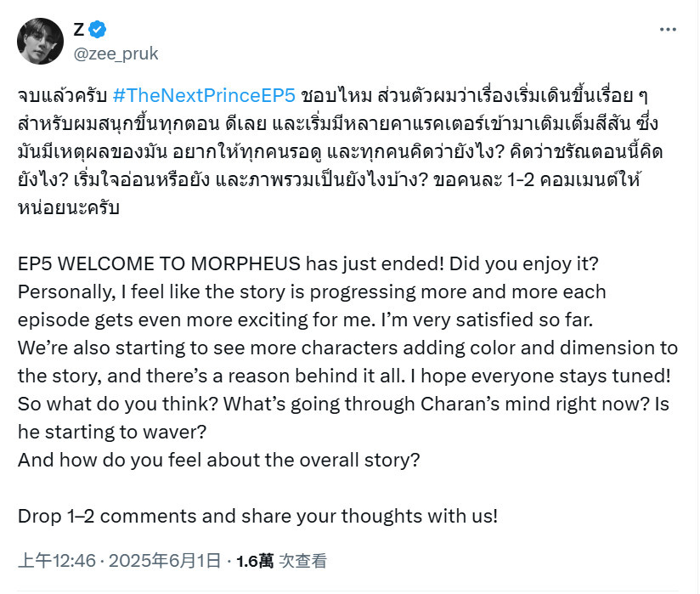Click the display name Z
700x594 pixels.
(x=78, y=30)
